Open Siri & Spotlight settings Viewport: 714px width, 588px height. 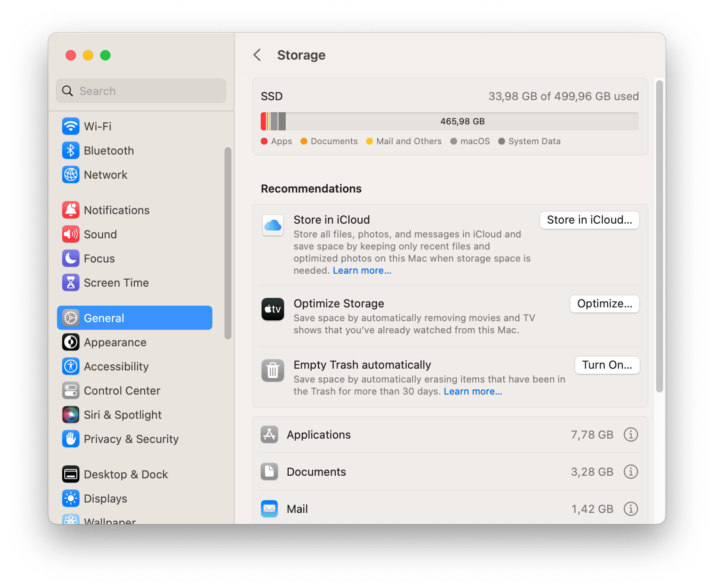(x=123, y=414)
